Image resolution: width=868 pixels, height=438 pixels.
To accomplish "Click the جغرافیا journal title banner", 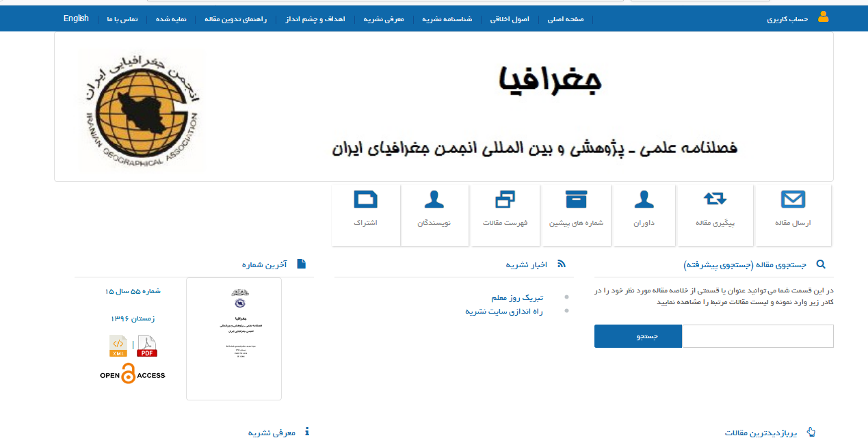I will (551, 81).
